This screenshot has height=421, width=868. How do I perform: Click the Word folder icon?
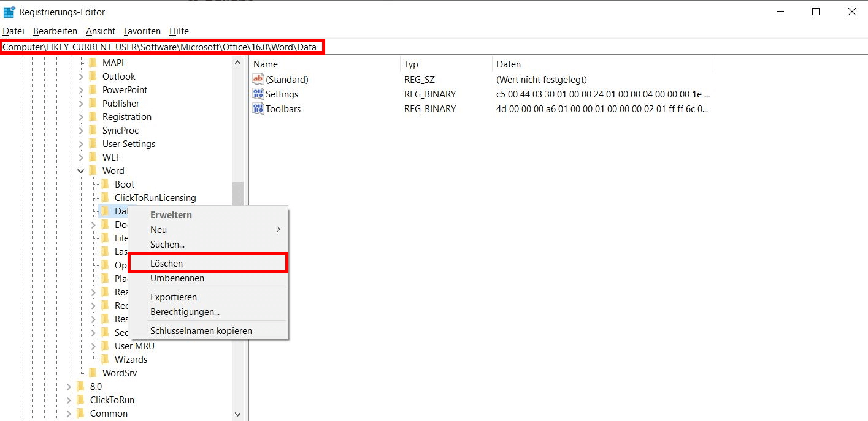(93, 171)
